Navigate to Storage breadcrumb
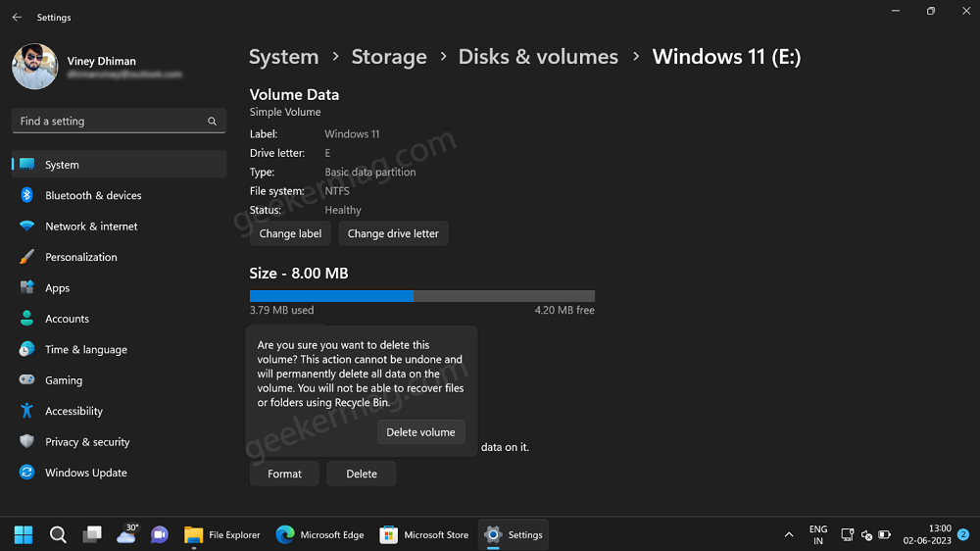 pos(389,57)
